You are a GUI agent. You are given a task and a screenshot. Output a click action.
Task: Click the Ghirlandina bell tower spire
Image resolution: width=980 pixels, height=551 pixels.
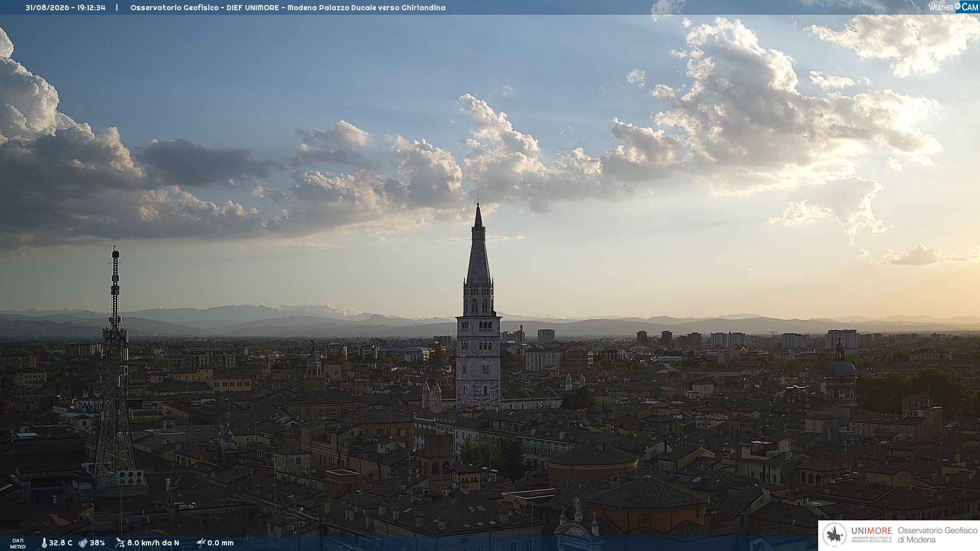pos(478,245)
